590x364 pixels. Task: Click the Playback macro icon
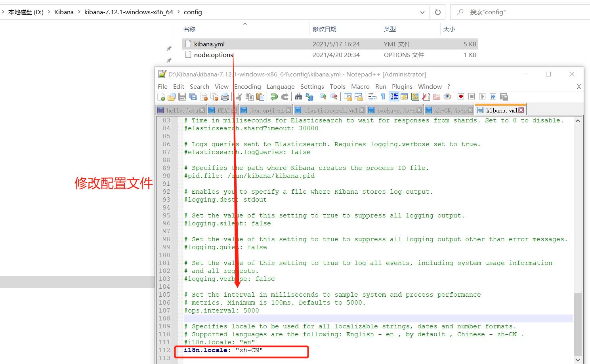pos(482,97)
